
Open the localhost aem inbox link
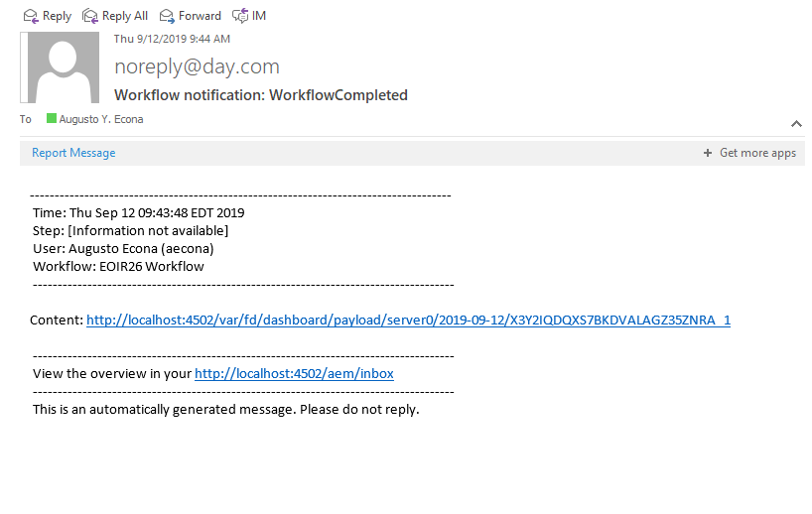point(294,373)
